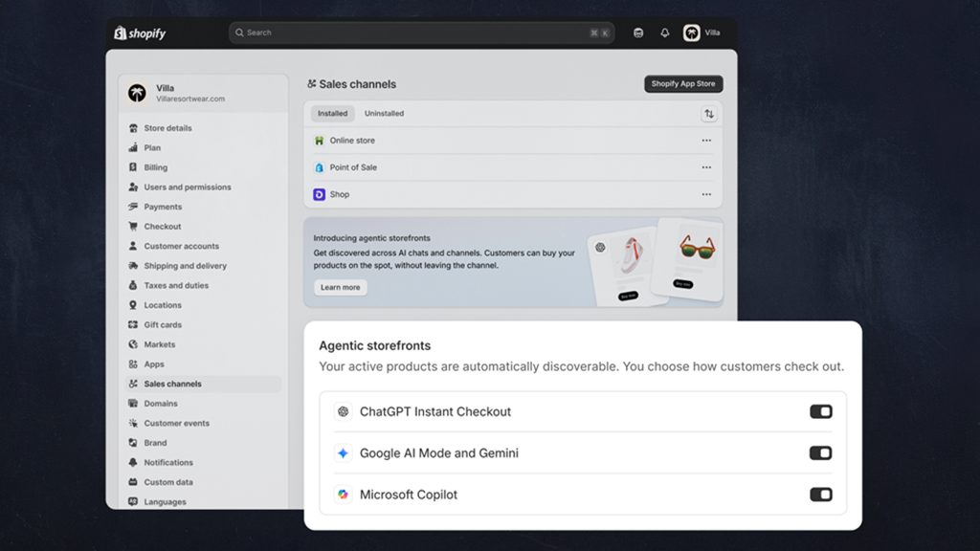980x551 pixels.
Task: Click the ChatGPT icon next to Instant Checkout
Action: pos(343,411)
